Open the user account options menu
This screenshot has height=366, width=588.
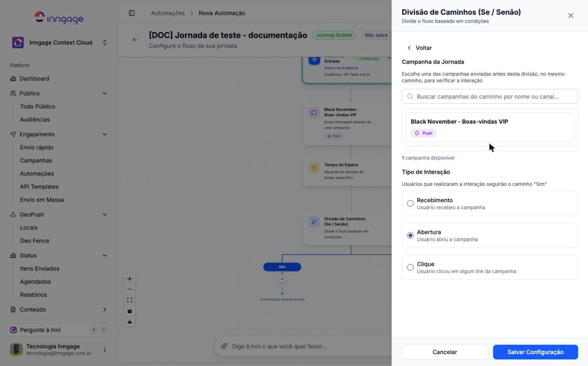(105, 350)
